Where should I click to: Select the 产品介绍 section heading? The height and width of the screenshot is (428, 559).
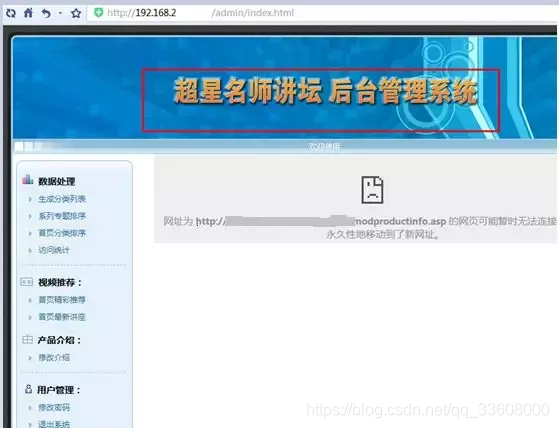click(59, 340)
